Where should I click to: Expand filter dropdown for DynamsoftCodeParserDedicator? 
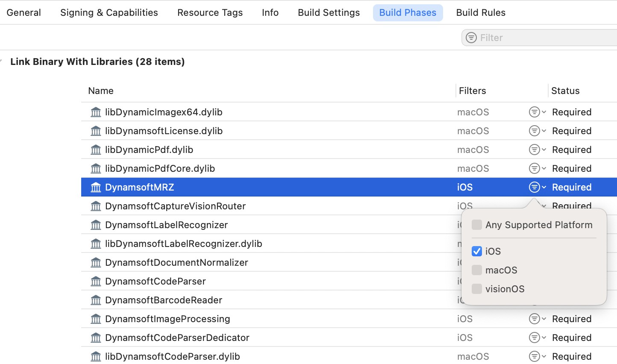coord(537,338)
